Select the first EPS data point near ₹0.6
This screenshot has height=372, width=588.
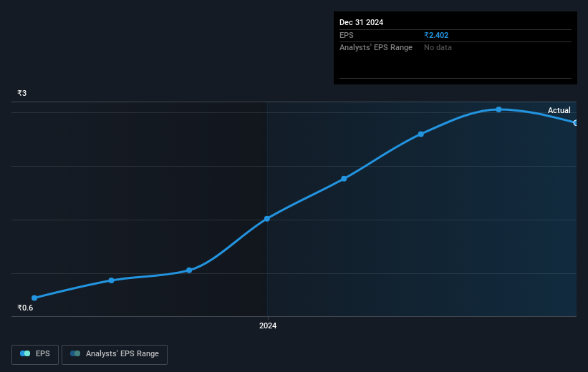[x=34, y=298]
